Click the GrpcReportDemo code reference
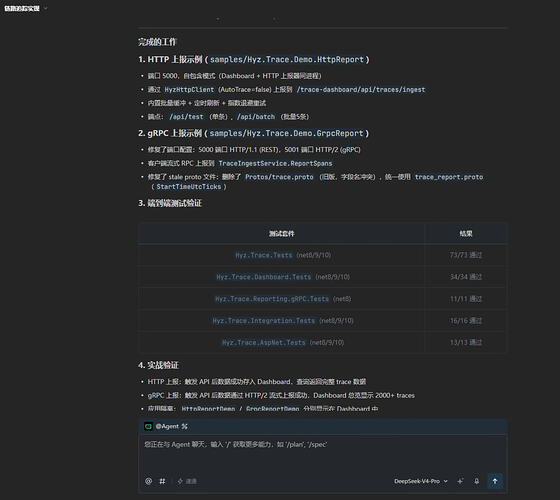The height and width of the screenshot is (500, 560). pos(272,409)
